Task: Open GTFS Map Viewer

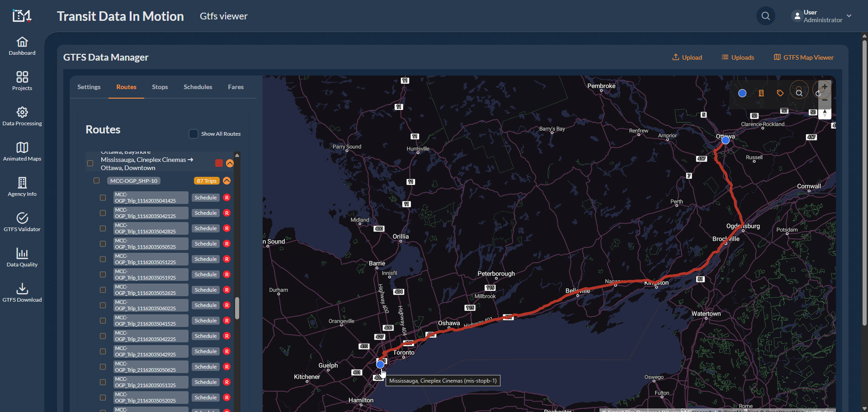Action: [803, 57]
